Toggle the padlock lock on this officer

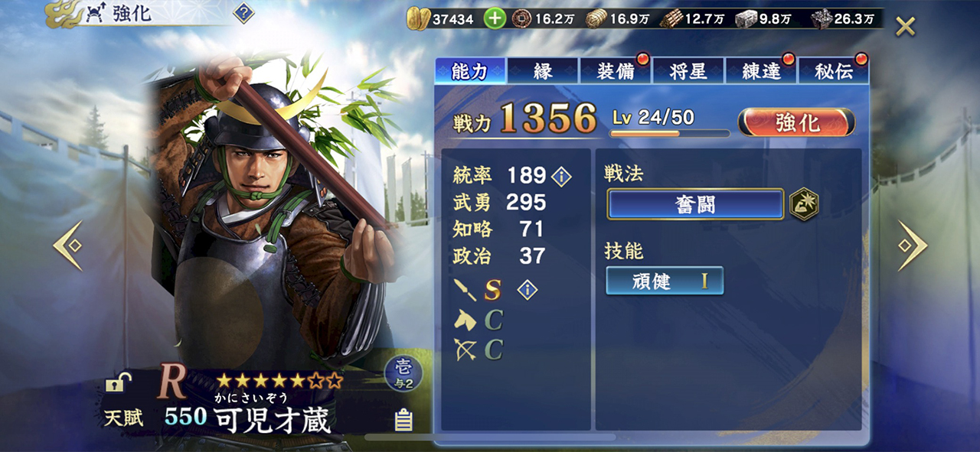[x=118, y=382]
